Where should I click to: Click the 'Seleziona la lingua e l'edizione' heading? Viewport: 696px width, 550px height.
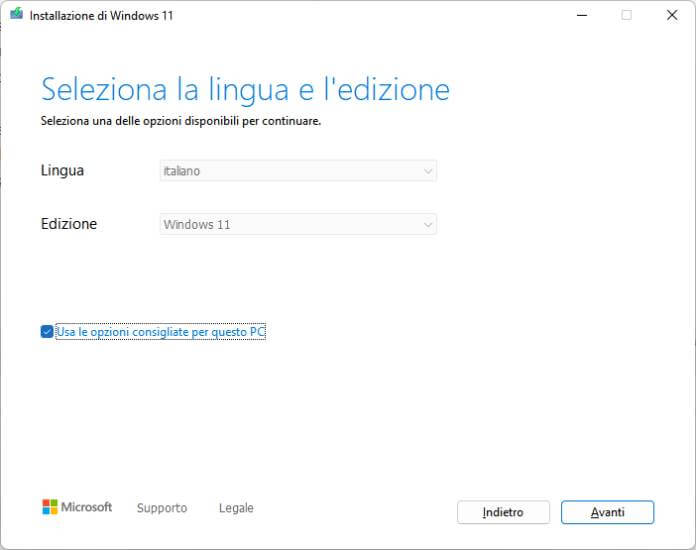tap(245, 89)
